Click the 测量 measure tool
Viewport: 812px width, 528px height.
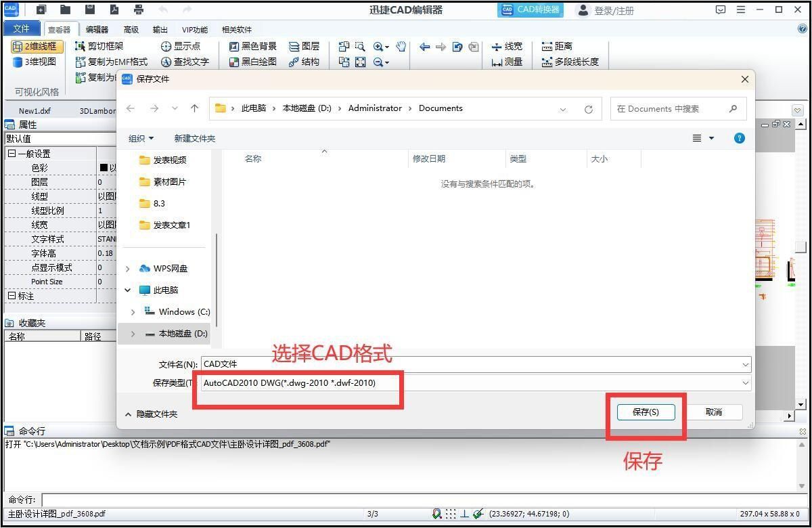507,62
